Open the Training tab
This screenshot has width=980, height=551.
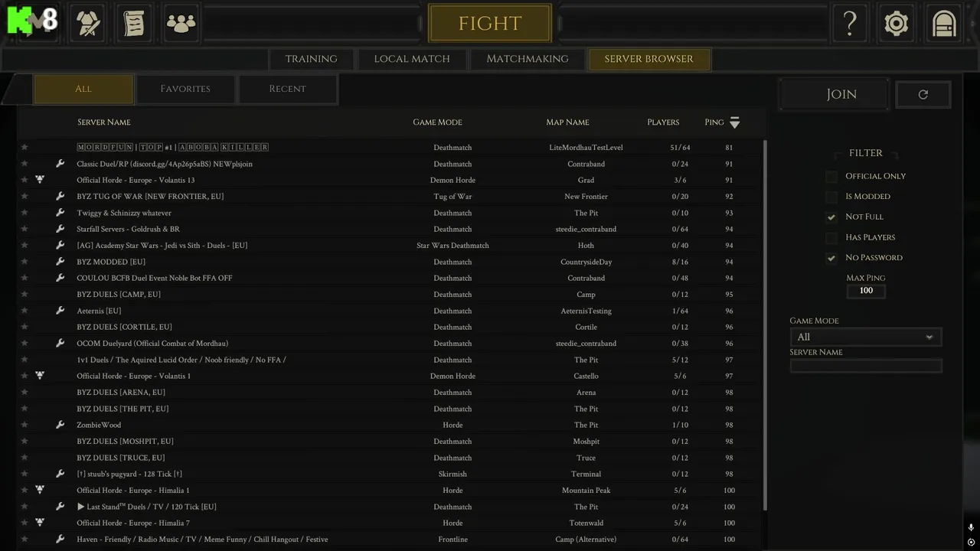tap(311, 59)
